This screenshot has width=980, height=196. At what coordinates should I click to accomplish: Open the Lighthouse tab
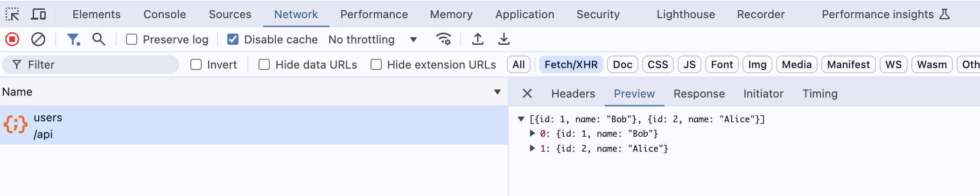pos(686,14)
